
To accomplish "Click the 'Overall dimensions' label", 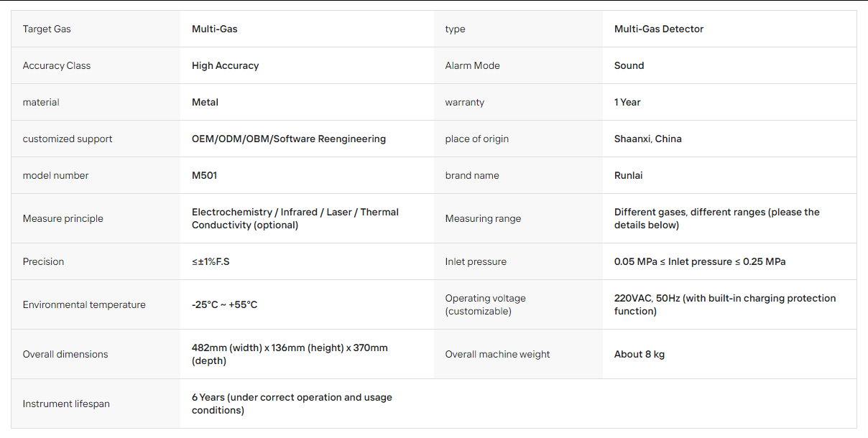I will [65, 354].
